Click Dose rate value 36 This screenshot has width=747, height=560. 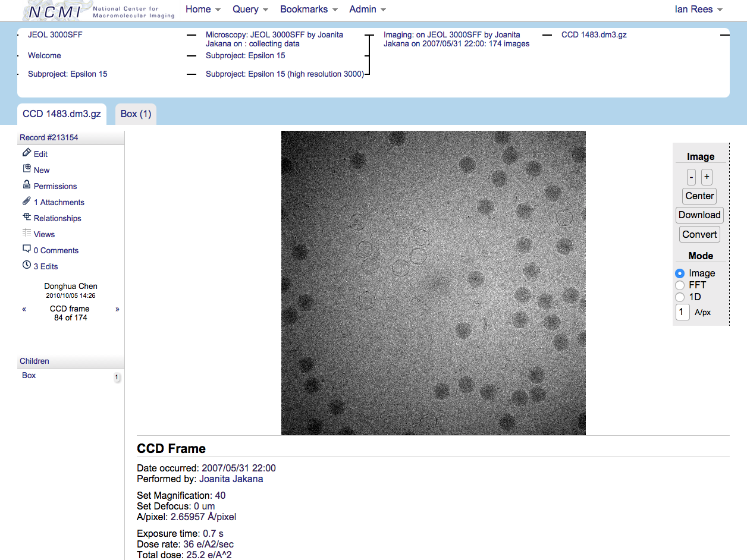(208, 545)
